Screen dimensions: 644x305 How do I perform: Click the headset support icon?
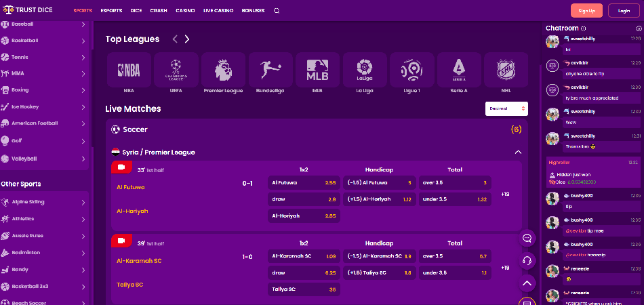pos(527,261)
